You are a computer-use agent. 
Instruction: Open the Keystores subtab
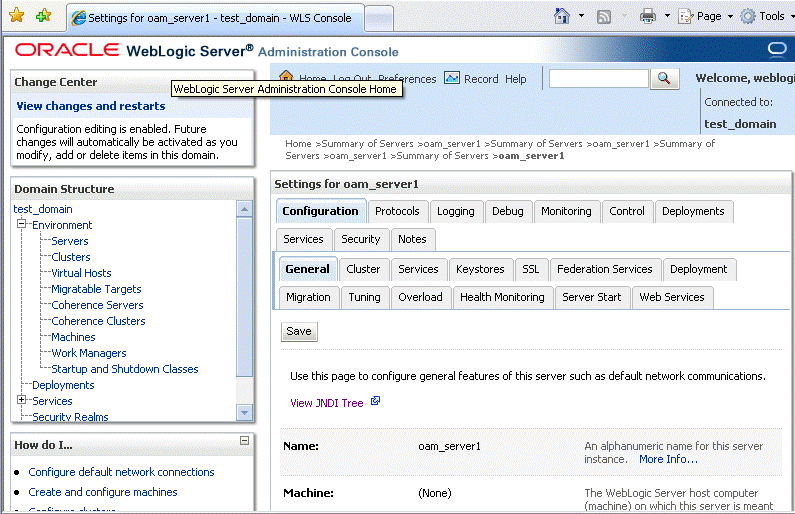[480, 269]
